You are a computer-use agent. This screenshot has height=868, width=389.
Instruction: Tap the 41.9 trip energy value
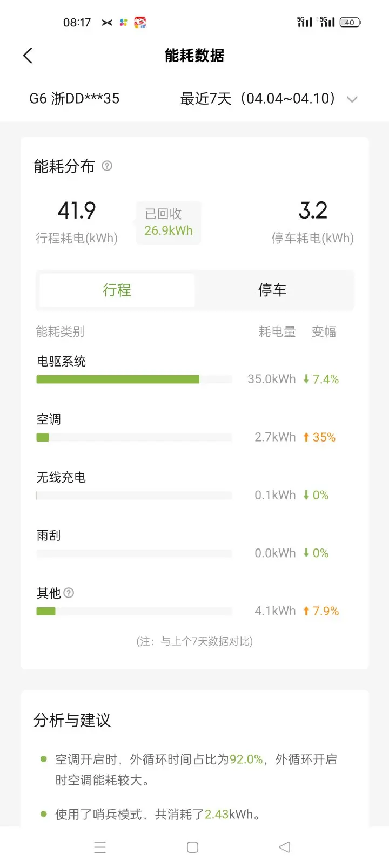(77, 211)
